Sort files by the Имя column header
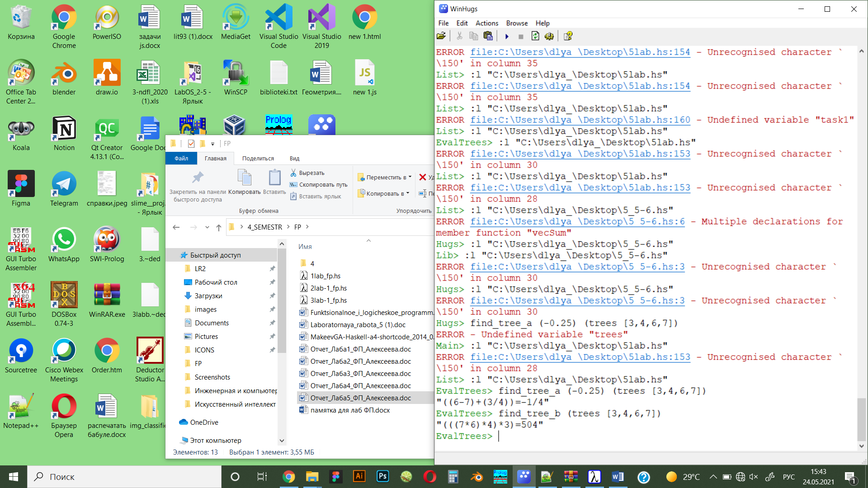The height and width of the screenshot is (488, 868). tap(305, 247)
